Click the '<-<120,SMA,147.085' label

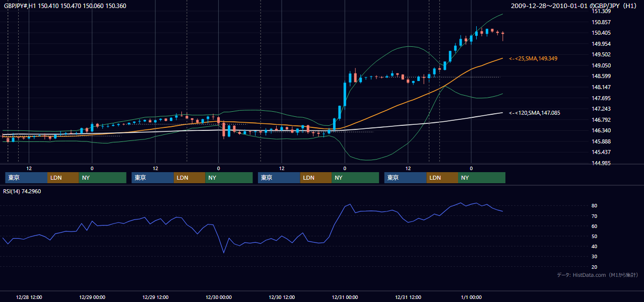[534, 113]
